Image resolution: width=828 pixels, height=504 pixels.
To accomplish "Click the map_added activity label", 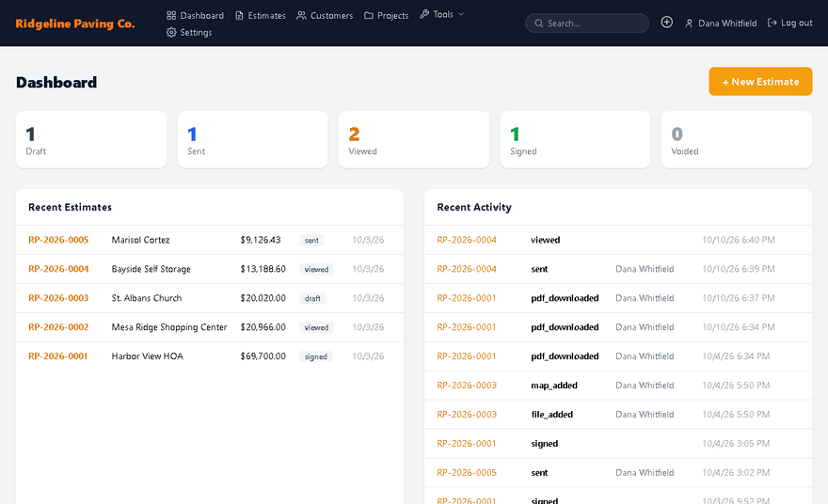I will click(554, 386).
